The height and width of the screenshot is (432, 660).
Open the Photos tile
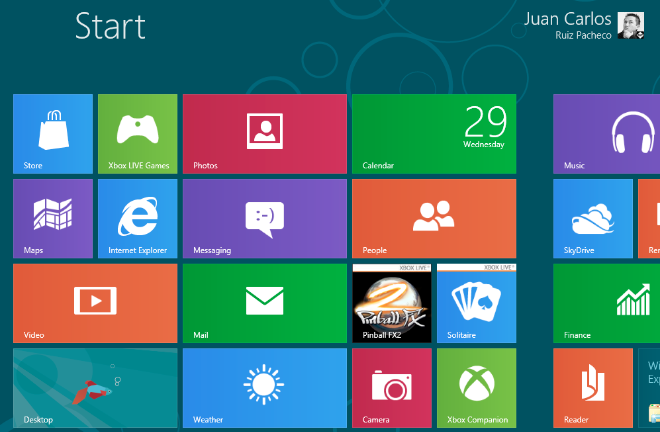[x=265, y=134]
